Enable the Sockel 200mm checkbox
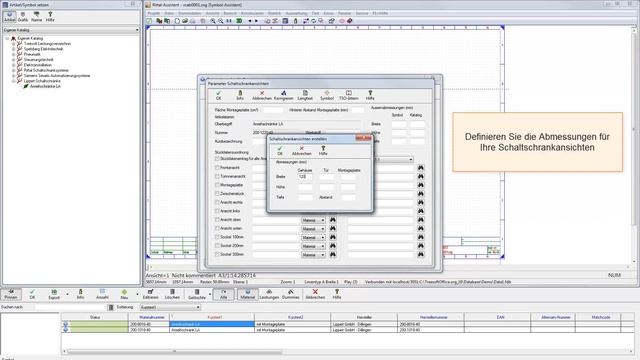This screenshot has height=360, width=640. [217, 246]
